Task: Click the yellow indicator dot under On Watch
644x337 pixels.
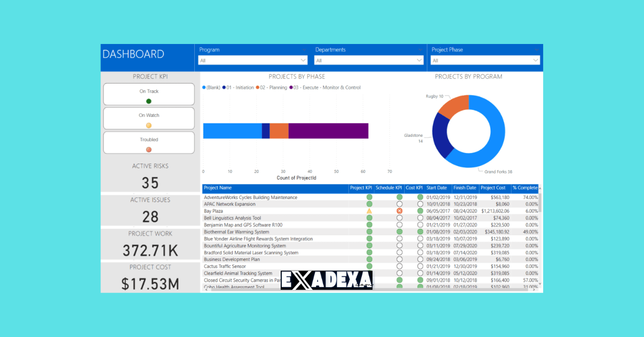Action: click(x=149, y=125)
